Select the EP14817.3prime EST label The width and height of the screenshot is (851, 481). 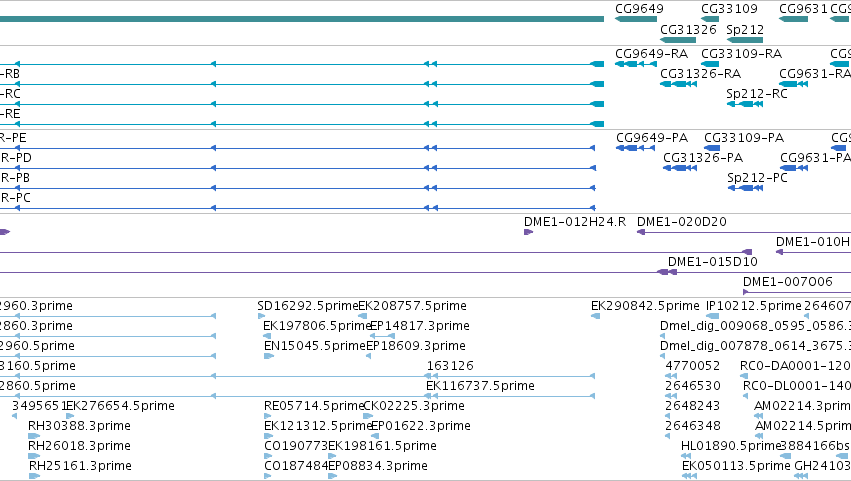pyautogui.click(x=420, y=326)
